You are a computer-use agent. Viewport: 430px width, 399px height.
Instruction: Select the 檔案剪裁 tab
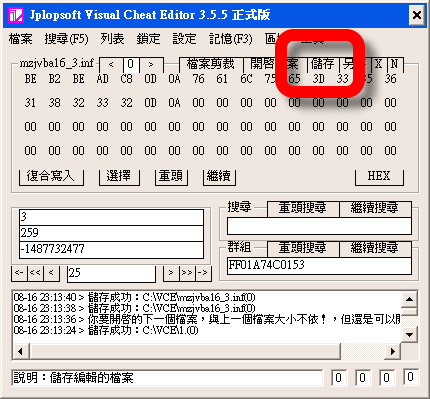point(211,64)
